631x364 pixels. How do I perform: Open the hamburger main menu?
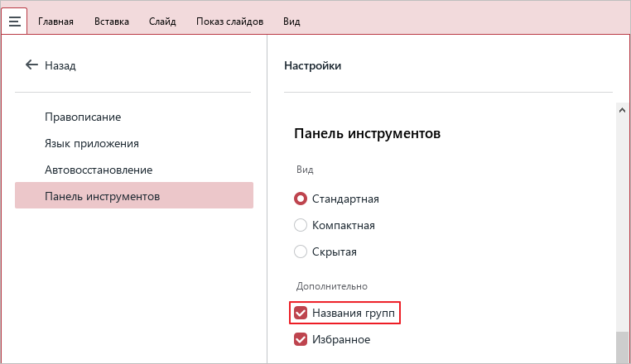tap(14, 21)
